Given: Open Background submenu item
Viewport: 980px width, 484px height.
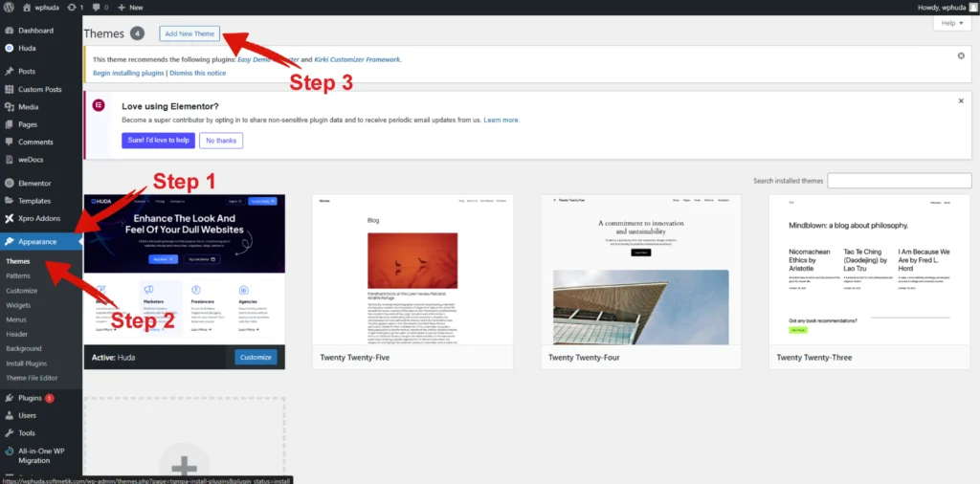Looking at the screenshot, I should (x=24, y=348).
